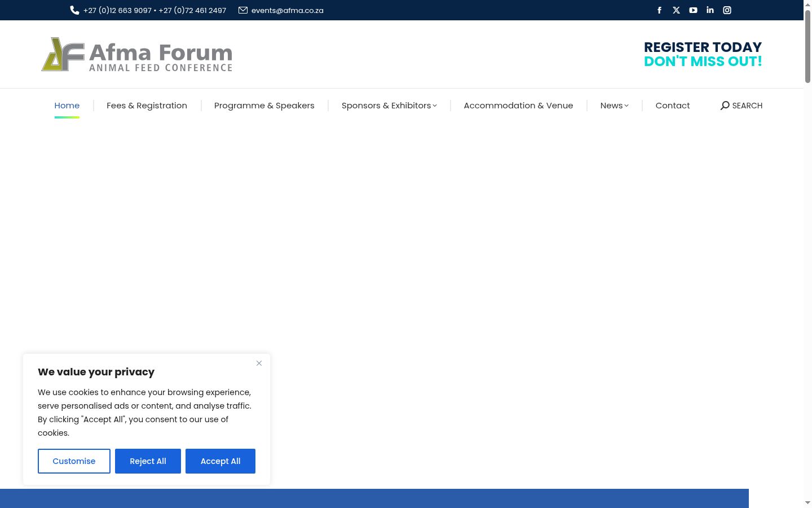Image resolution: width=812 pixels, height=508 pixels.
Task: Open Accommodation & Venue page
Action: point(518,106)
